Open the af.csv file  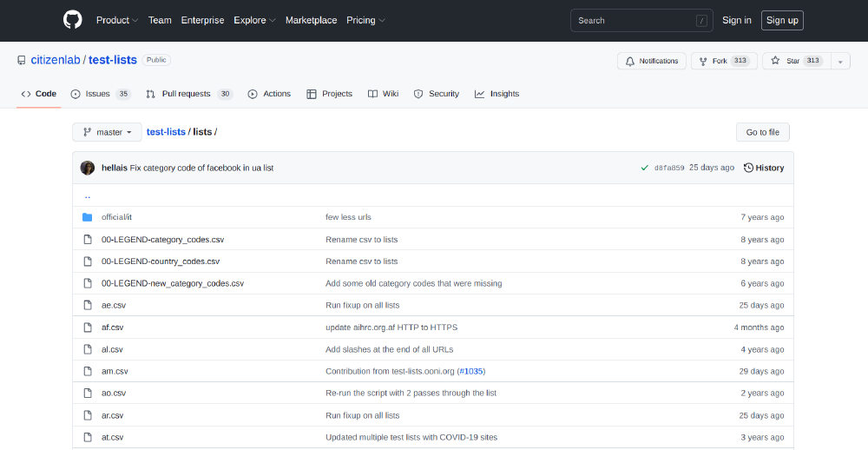[x=112, y=327]
